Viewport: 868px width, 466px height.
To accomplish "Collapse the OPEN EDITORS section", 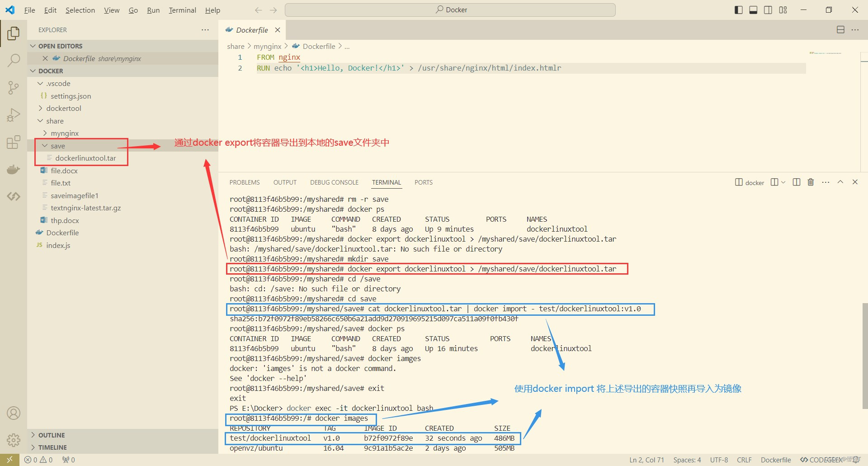I will pos(123,46).
